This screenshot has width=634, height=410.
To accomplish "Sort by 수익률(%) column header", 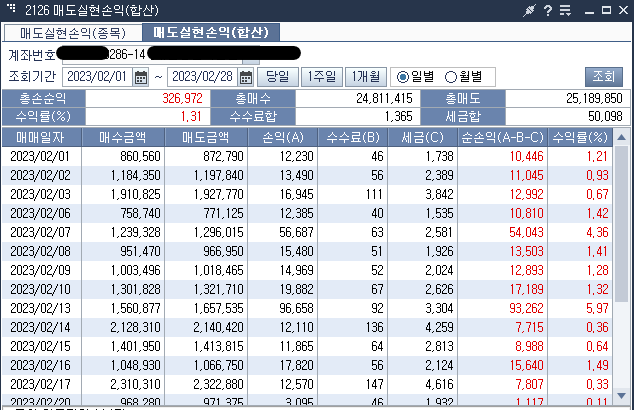I will (580, 137).
